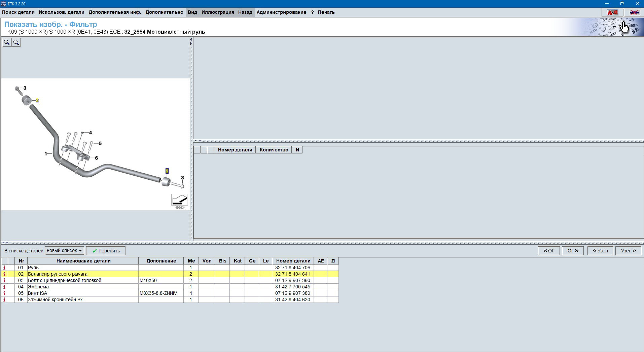
Task: Click the Номер детали column header in bottom table
Action: [x=293, y=261]
